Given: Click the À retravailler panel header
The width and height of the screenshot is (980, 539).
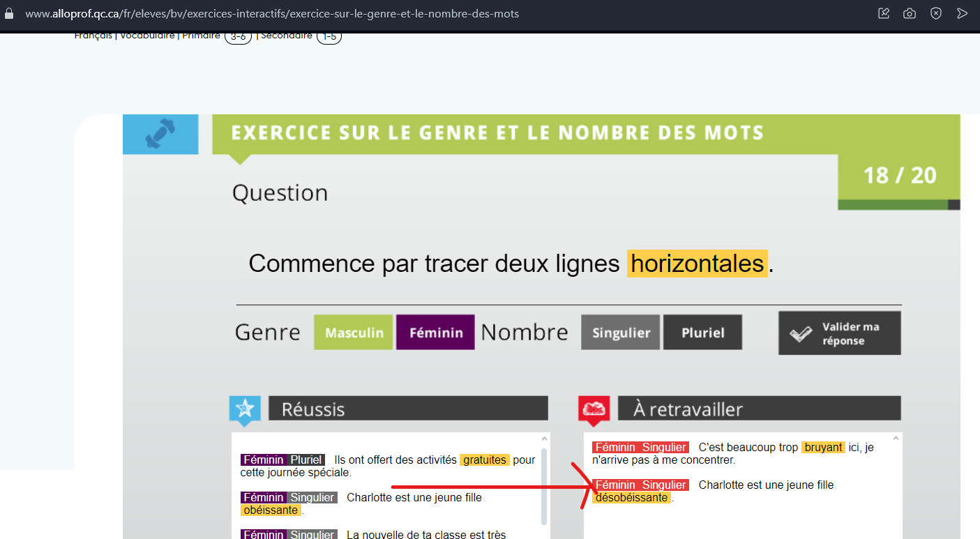Looking at the screenshot, I should coord(759,409).
